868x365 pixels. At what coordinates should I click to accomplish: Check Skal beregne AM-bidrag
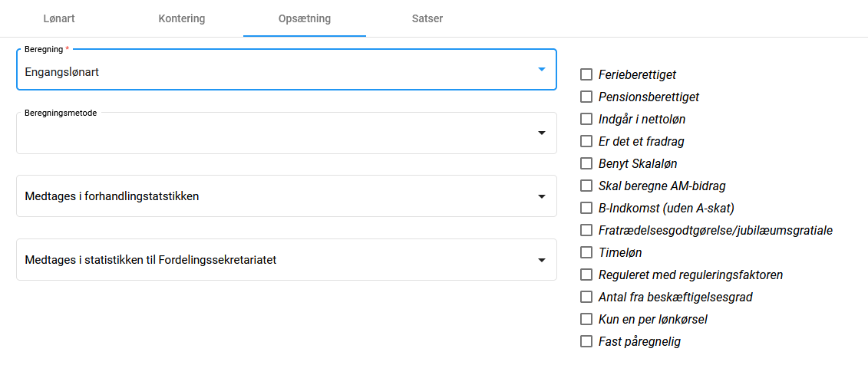pos(586,186)
